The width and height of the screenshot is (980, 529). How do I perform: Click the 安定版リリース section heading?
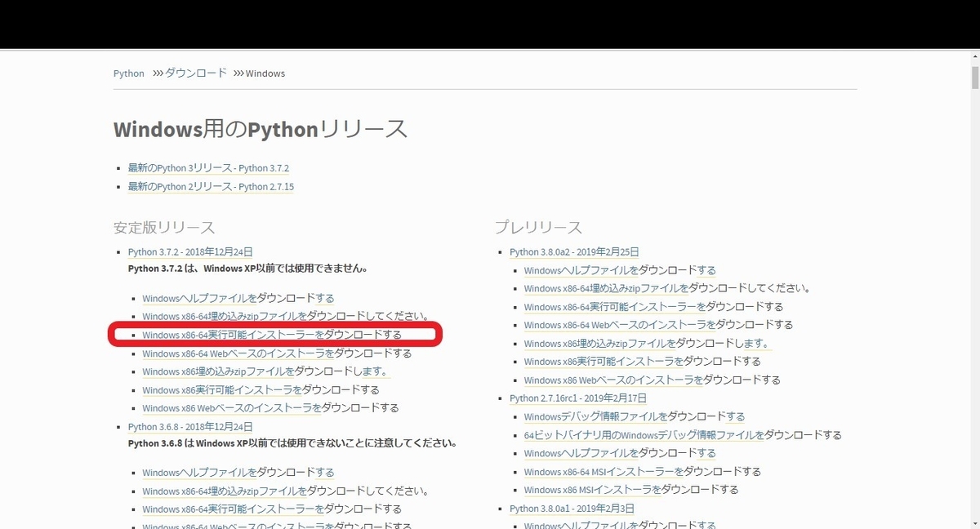point(164,227)
